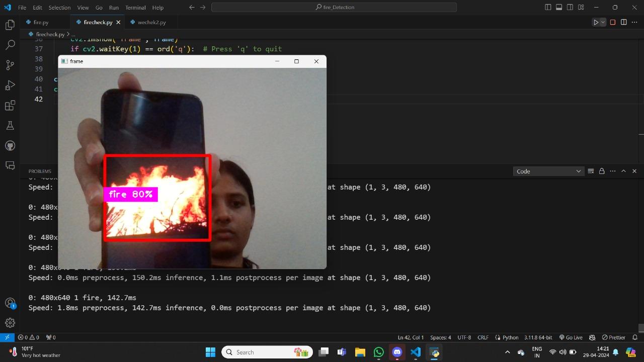Close the firecheck.py tab
This screenshot has width=644, height=362.
119,22
